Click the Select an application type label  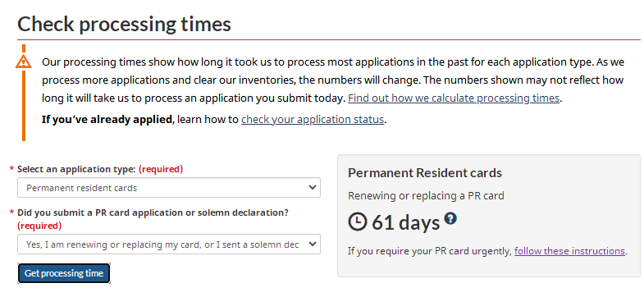pos(76,169)
